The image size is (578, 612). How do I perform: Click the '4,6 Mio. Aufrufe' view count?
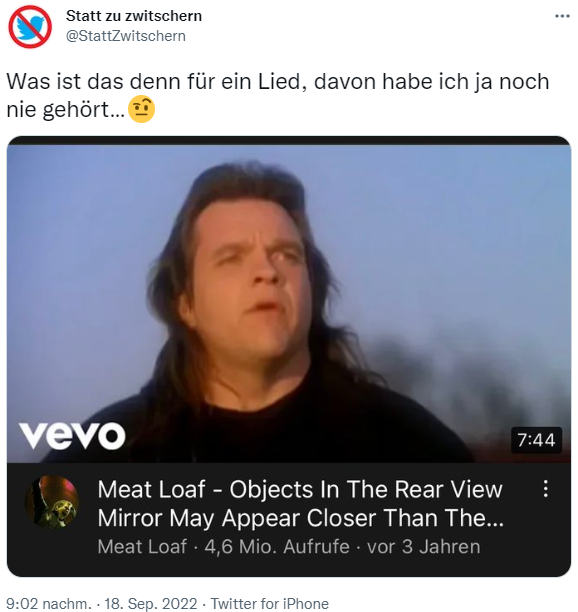[x=277, y=546]
